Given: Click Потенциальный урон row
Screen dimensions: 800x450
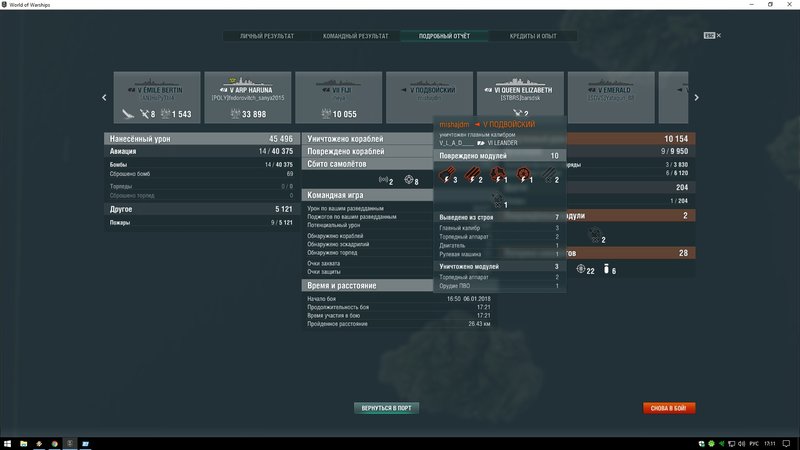Looking at the screenshot, I should 368,225.
